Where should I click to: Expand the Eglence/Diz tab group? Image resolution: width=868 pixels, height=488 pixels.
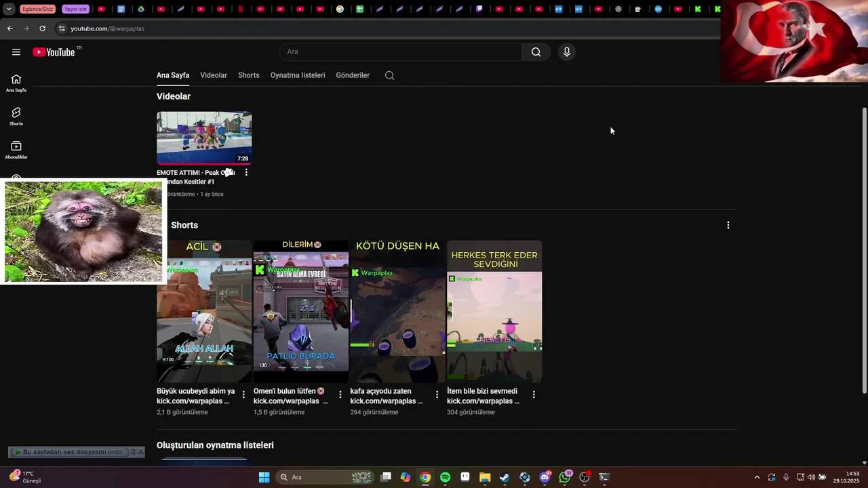click(x=38, y=9)
